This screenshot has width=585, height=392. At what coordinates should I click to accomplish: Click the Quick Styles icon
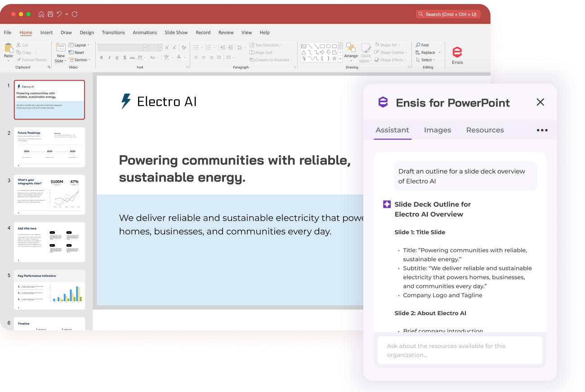366,48
